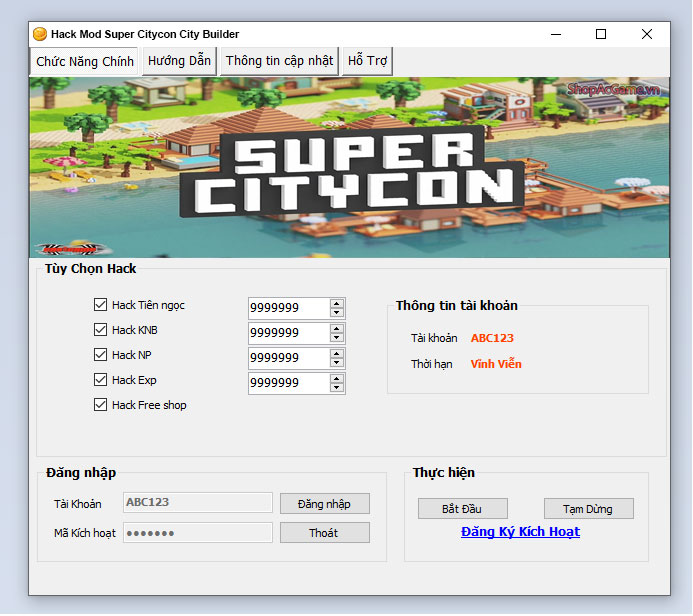
Task: Open the Thông tin cập nhật tab
Action: (279, 61)
